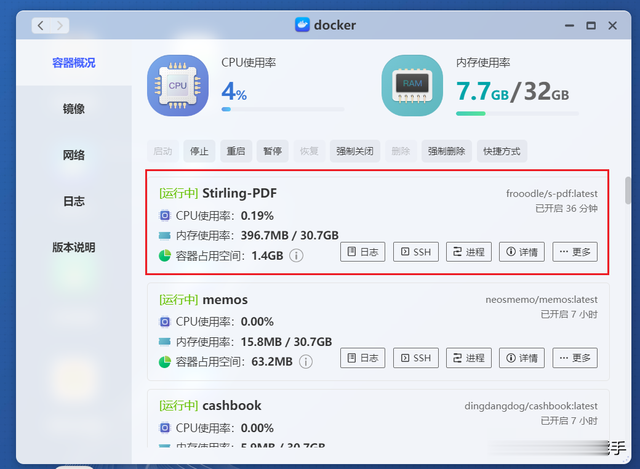640x469 pixels.
Task: Click the Stirling-PDF CPU usage chip icon
Action: coord(164,216)
